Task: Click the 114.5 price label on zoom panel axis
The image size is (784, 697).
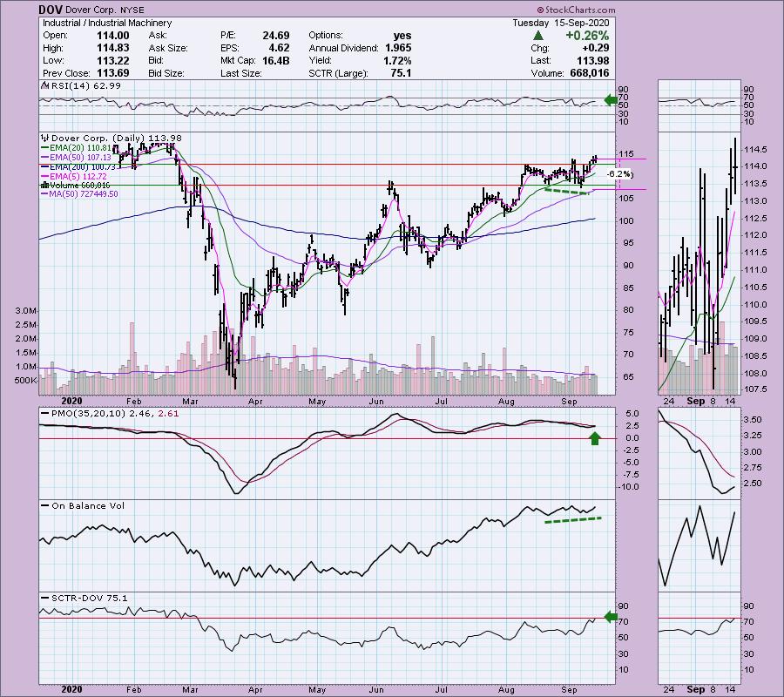Action: coord(756,150)
